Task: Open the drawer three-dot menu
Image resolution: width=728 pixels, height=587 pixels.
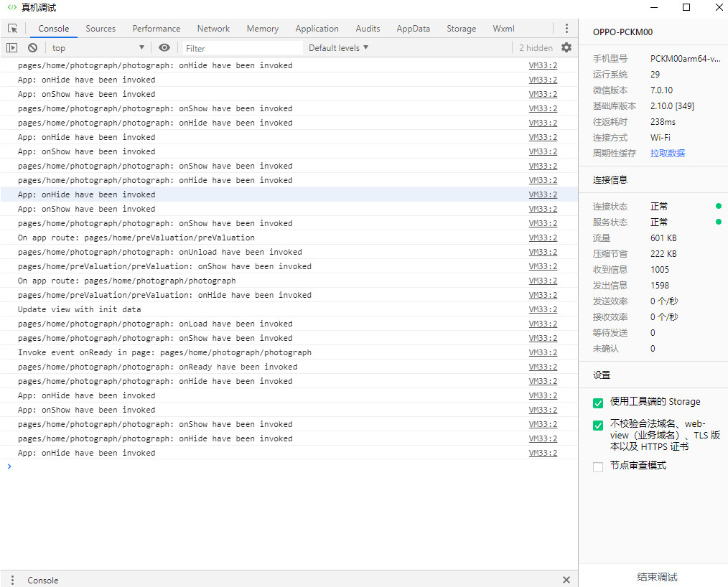Action: 12,580
